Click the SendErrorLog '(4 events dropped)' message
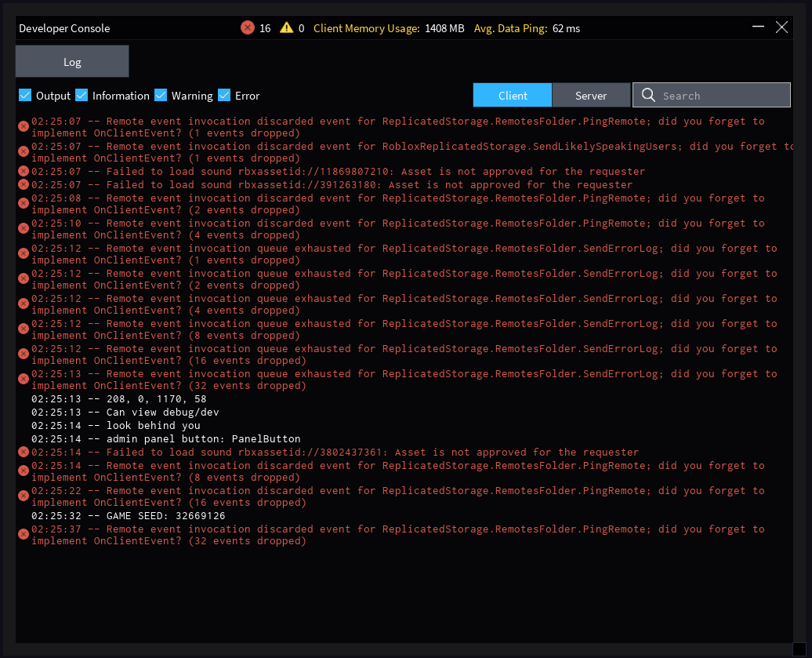The image size is (812, 658). (x=404, y=304)
